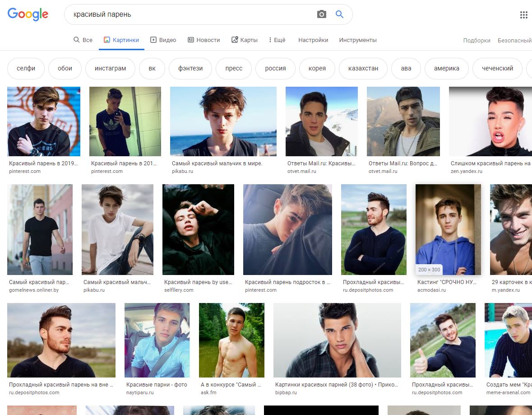
Task: Open the selfllery.com image thumbnail
Action: 198,229
